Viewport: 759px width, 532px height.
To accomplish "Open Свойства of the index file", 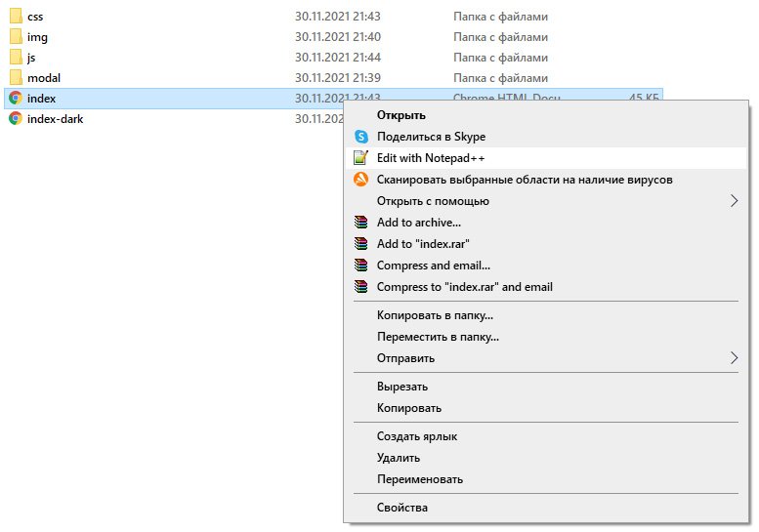I will (x=402, y=508).
